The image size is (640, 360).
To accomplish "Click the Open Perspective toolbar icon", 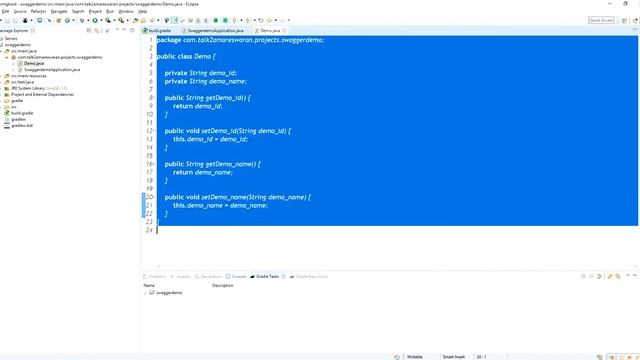I will click(x=624, y=20).
